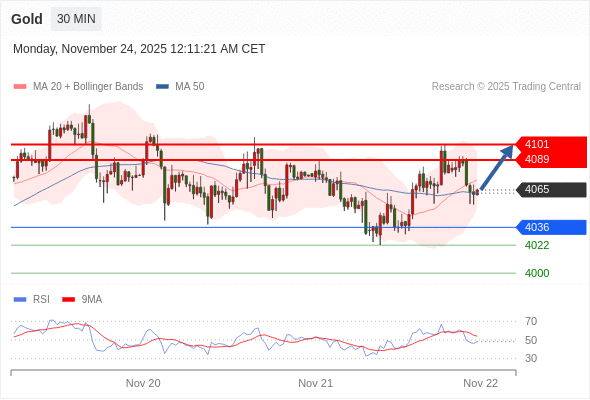This screenshot has height=400, width=590.
Task: Click the Nov 22 date axis label
Action: click(x=481, y=383)
